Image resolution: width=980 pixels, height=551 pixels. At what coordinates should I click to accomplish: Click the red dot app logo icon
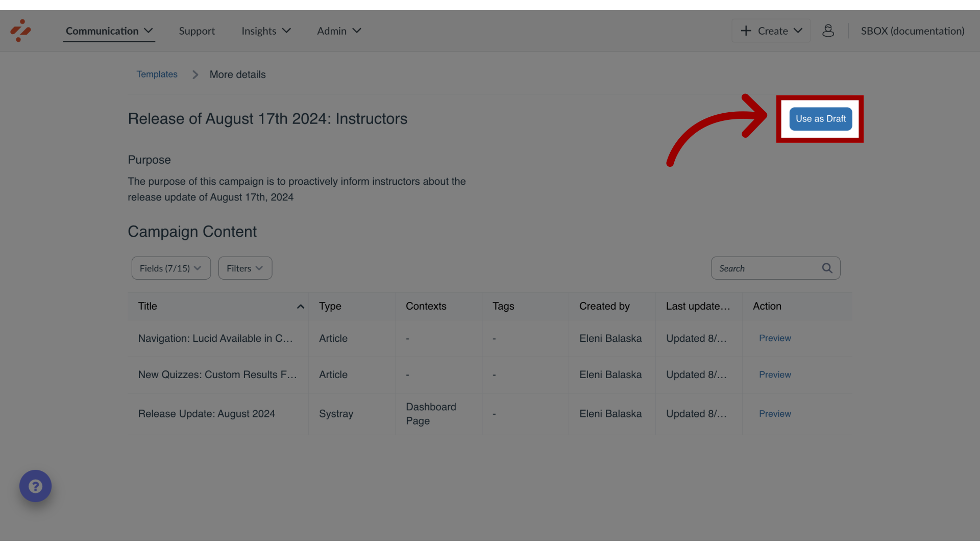pyautogui.click(x=20, y=30)
